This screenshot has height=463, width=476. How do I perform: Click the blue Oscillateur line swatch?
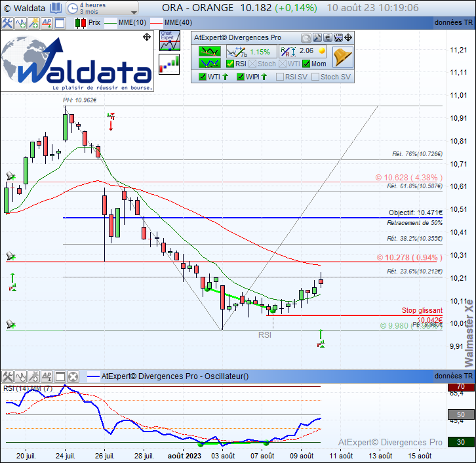click(93, 377)
